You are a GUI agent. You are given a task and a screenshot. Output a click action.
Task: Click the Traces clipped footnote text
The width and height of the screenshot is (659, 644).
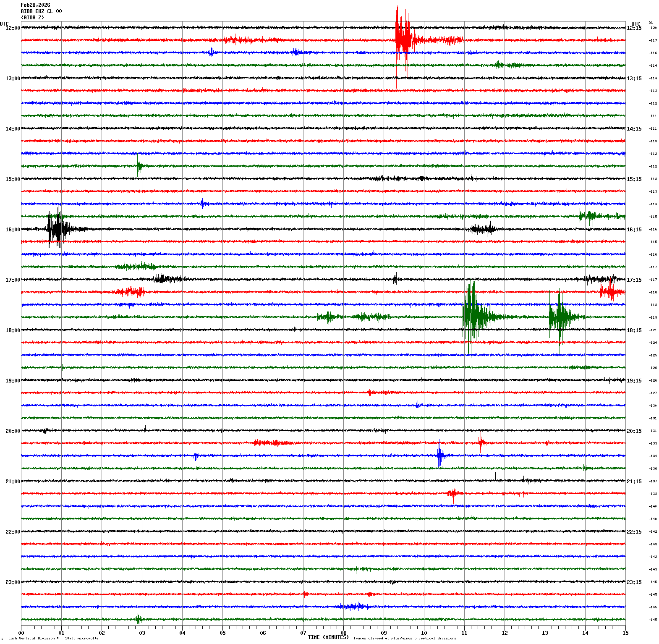pyautogui.click(x=404, y=638)
